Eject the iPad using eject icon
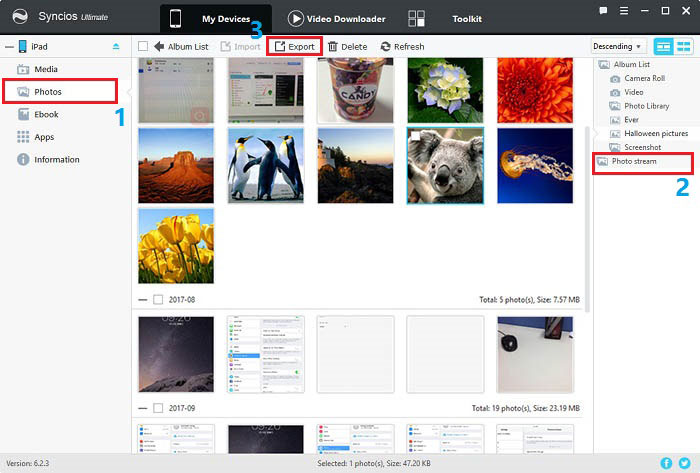The image size is (700, 473). click(x=116, y=46)
